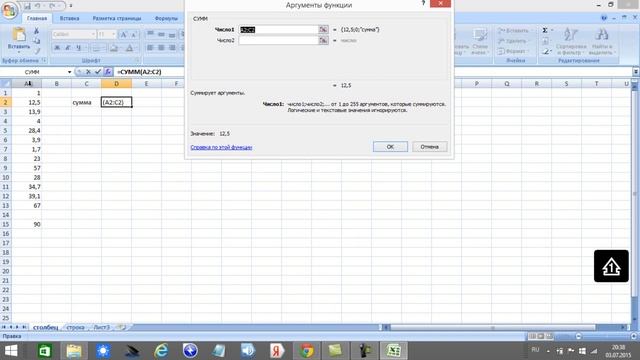Collapse dialog using the Число1 range selector
Screen dimensions: 640x360
[x=323, y=29]
